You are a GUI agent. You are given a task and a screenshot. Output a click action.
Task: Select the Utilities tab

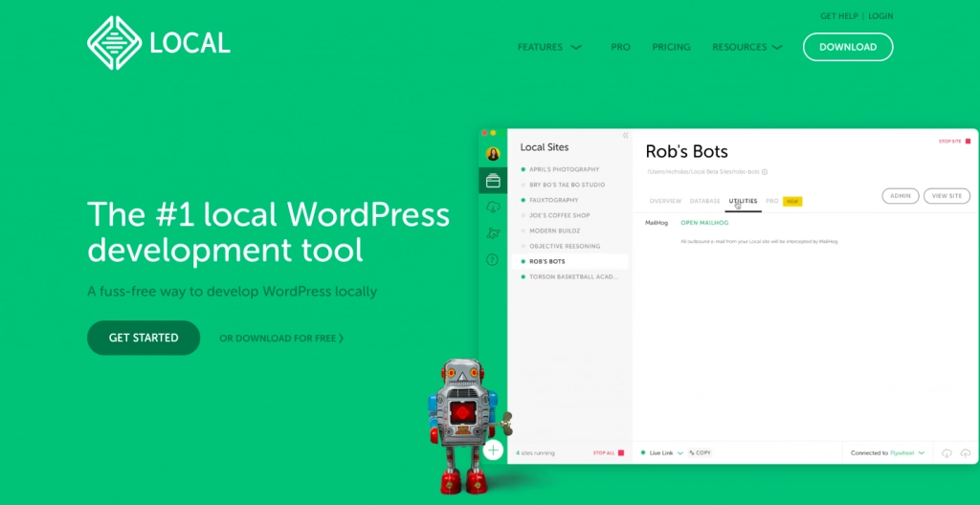(x=743, y=201)
